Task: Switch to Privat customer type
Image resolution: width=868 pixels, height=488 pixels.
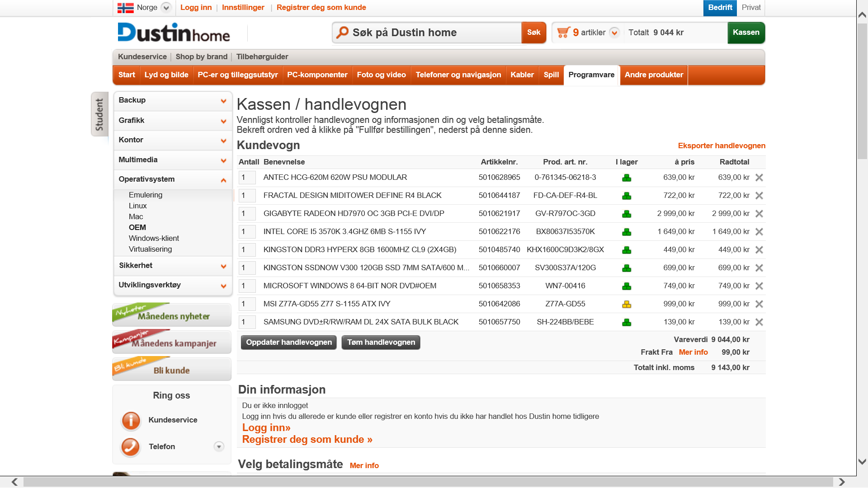Action: [x=751, y=8]
